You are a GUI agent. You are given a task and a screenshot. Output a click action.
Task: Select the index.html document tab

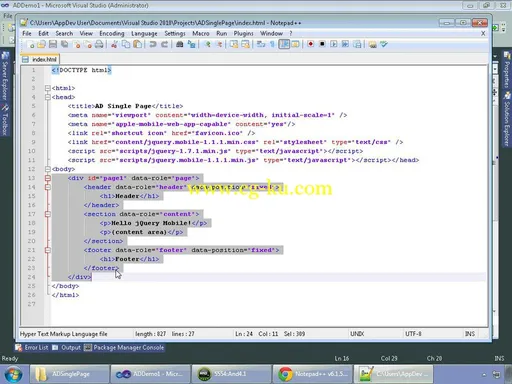pos(40,59)
